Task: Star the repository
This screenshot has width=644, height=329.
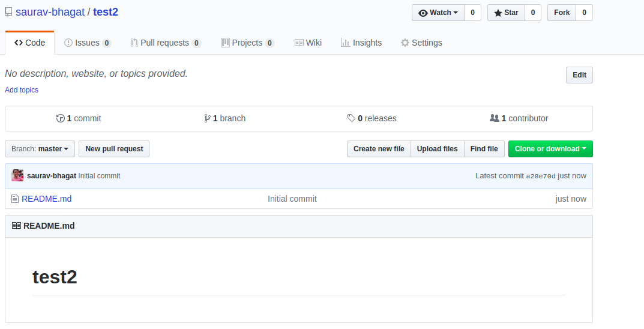Action: pos(506,13)
